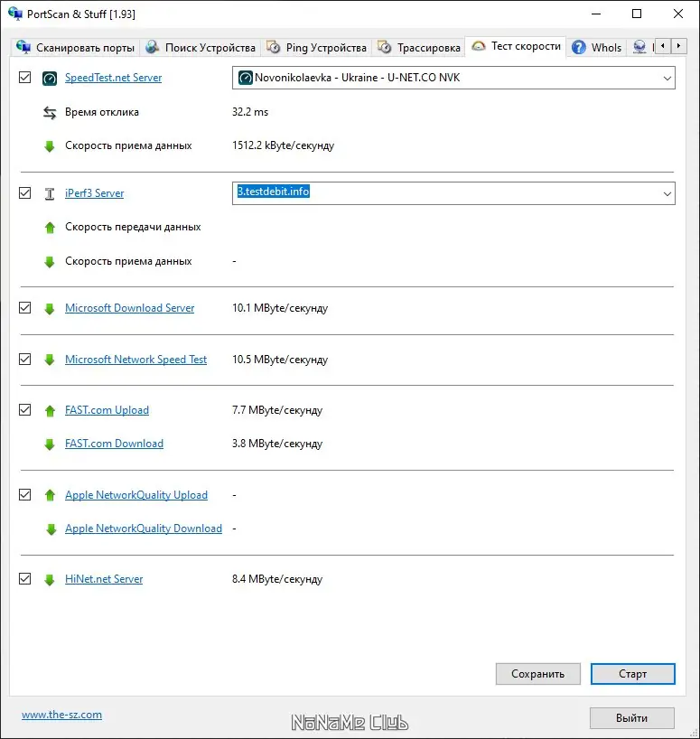Open the iPerf3 Server link
This screenshot has height=739, width=700.
pos(94,193)
